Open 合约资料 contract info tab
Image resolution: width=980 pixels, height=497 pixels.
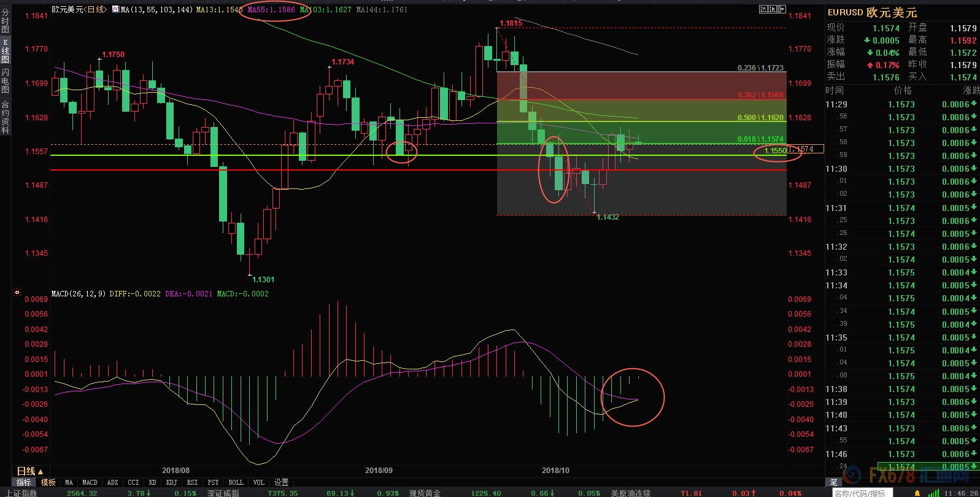click(x=6, y=117)
